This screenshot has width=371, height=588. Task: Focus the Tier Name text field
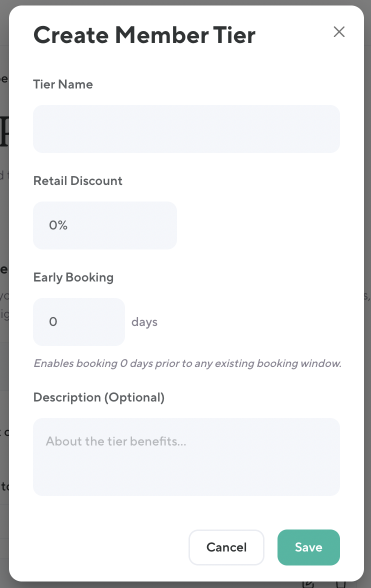pos(186,129)
